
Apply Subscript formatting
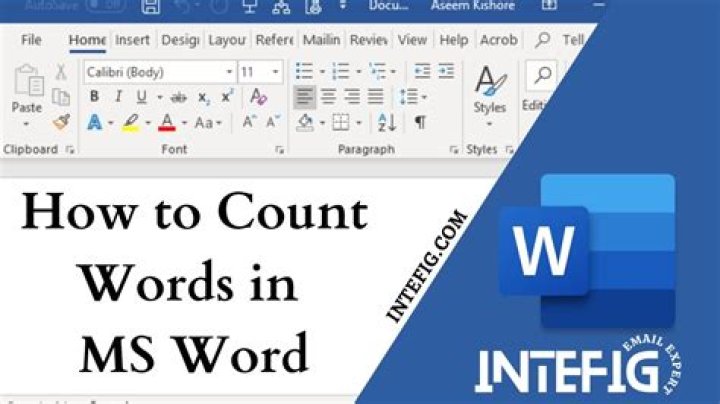(204, 97)
